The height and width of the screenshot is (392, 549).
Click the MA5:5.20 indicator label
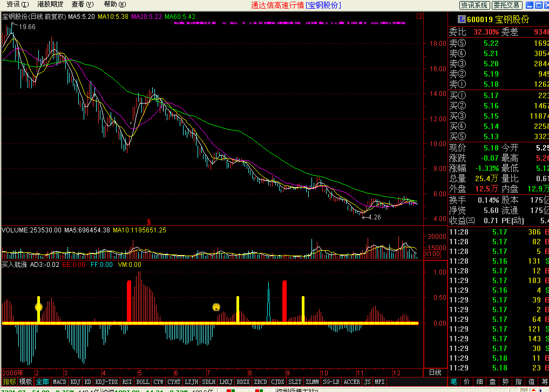tap(81, 16)
